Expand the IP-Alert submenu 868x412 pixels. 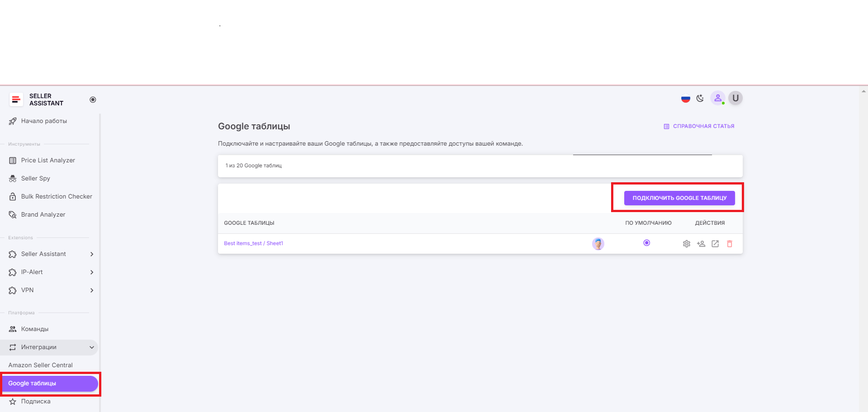click(x=92, y=272)
